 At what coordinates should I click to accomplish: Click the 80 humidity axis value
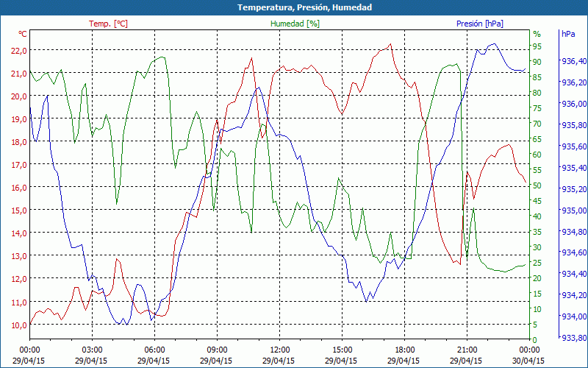pos(537,93)
